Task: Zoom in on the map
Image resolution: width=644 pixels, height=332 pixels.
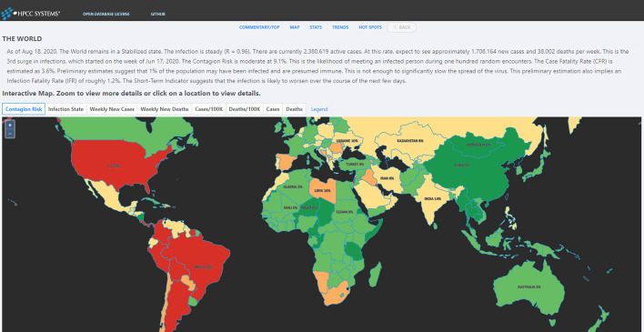Action: coord(10,125)
